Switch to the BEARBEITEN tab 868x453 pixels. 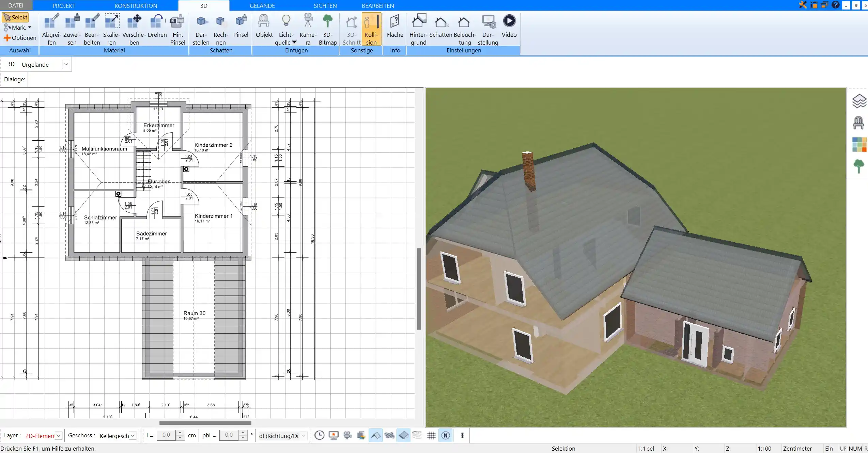(x=378, y=5)
